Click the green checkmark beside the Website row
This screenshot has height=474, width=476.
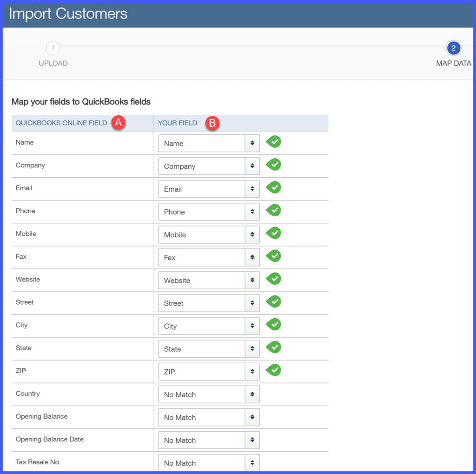273,279
